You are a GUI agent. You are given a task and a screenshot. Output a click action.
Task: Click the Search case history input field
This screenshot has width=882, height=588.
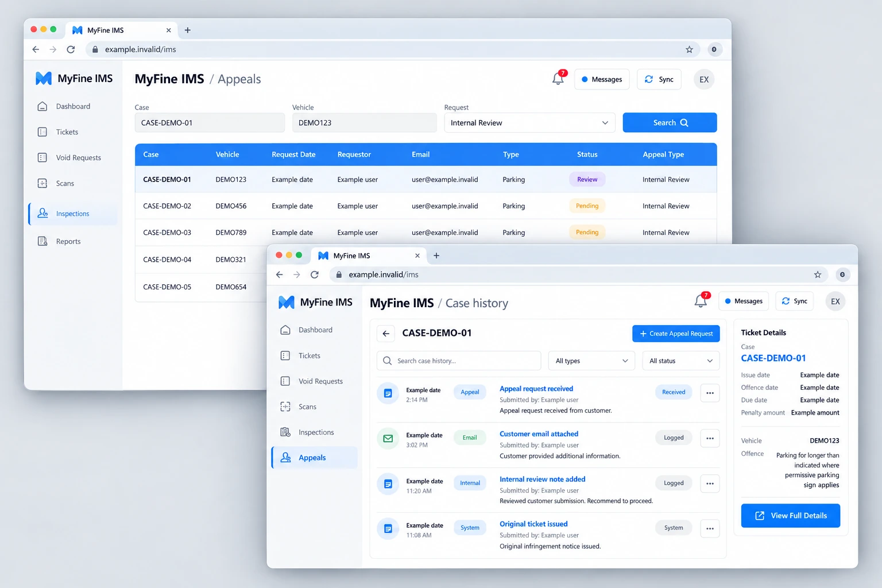click(459, 361)
